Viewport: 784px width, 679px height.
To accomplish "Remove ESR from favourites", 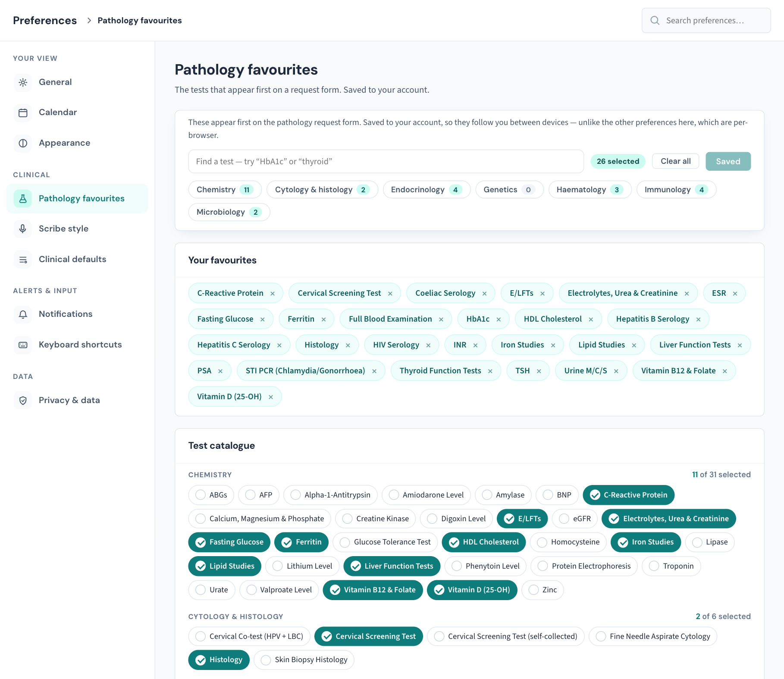I will click(735, 294).
